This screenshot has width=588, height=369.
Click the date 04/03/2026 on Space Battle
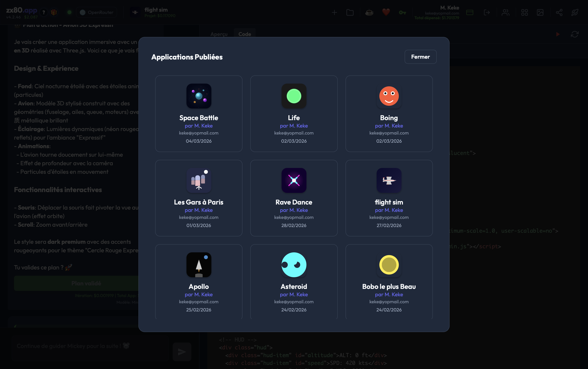pyautogui.click(x=199, y=141)
